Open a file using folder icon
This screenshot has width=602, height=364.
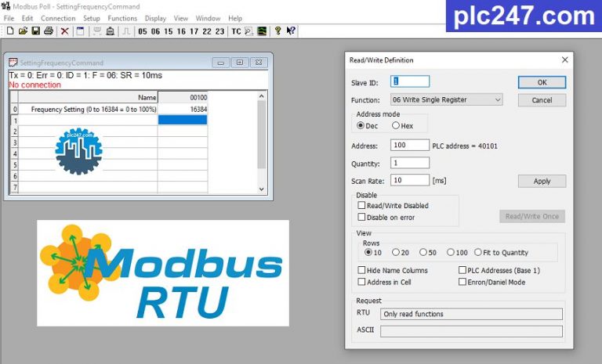(x=23, y=31)
